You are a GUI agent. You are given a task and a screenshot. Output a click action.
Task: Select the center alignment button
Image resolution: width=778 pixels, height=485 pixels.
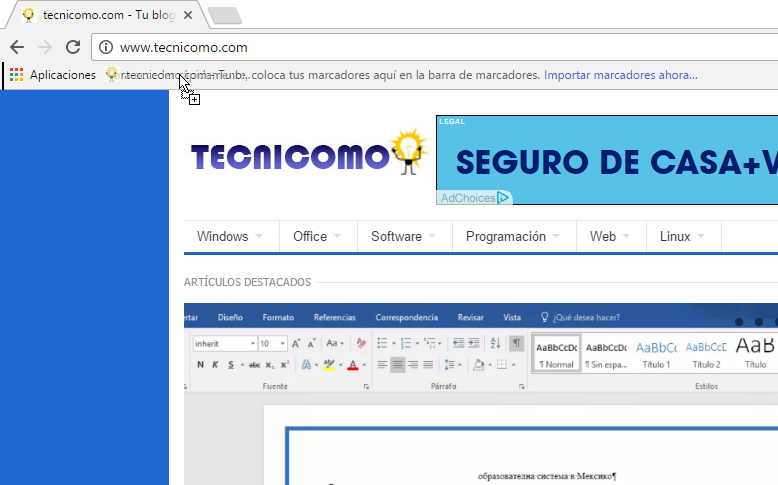397,365
